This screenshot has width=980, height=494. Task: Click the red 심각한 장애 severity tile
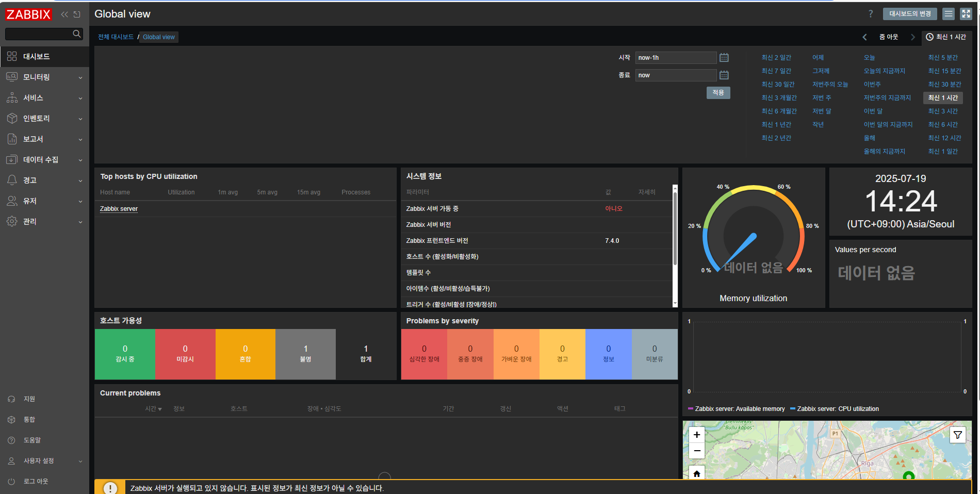coord(424,354)
